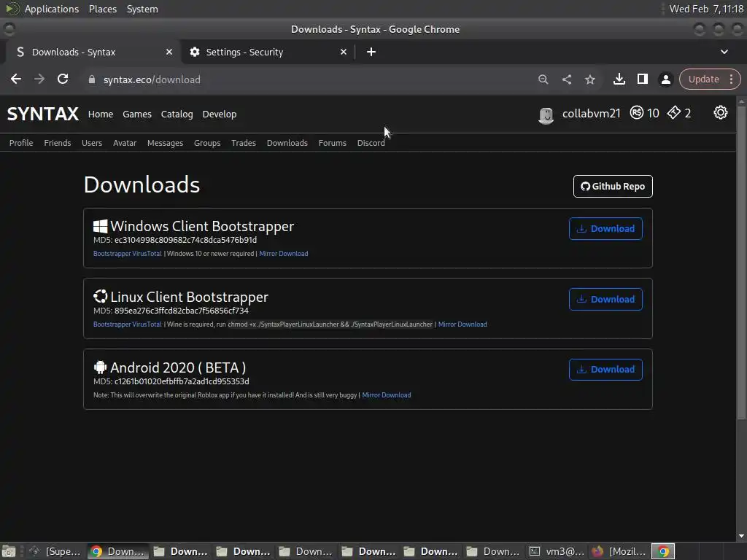Switch to the Settings - Security tab
The height and width of the screenshot is (560, 747).
pyautogui.click(x=268, y=52)
